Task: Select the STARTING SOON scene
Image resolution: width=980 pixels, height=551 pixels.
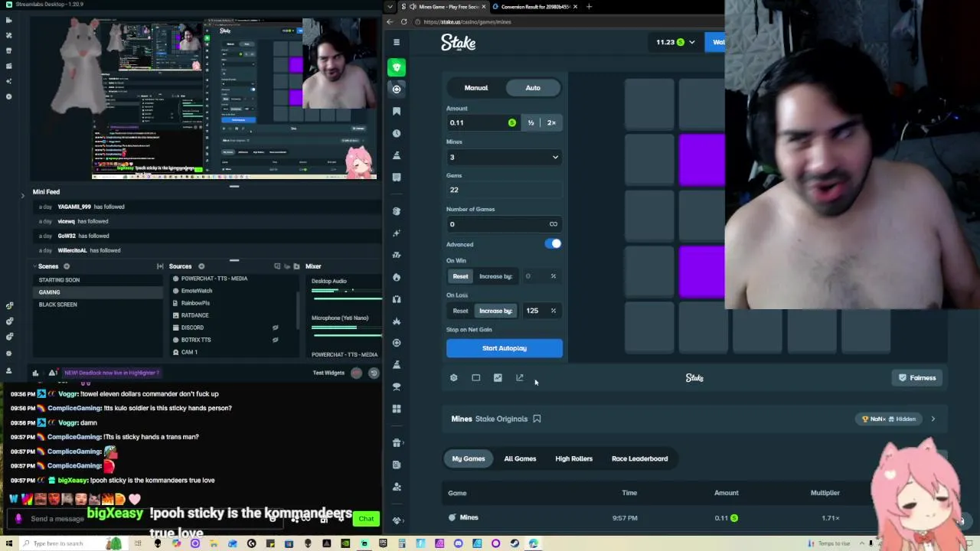Action: click(98, 280)
